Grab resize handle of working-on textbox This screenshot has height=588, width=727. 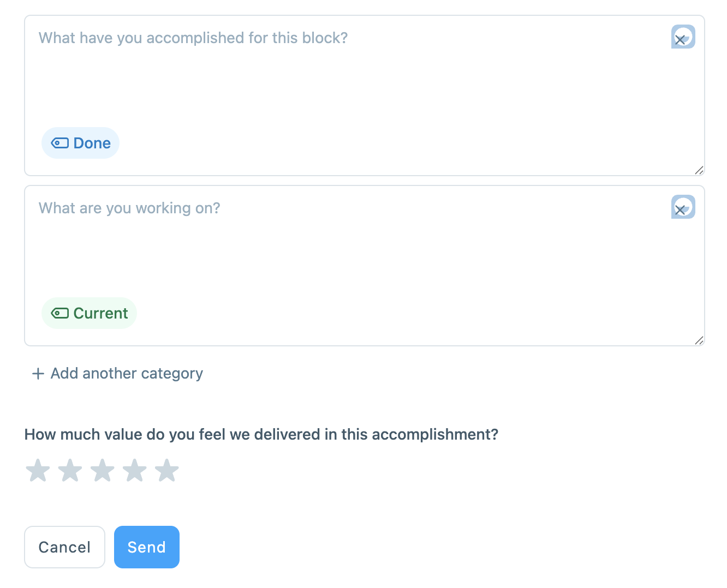coord(699,340)
